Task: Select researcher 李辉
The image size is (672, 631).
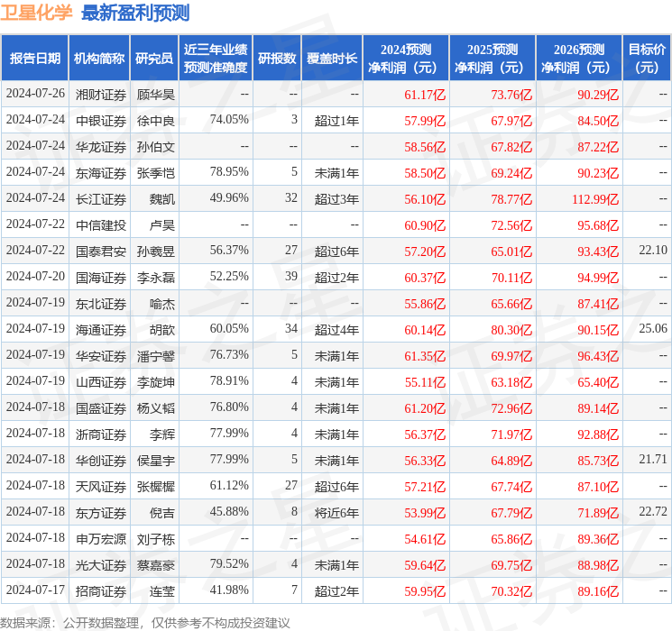Action: point(162,434)
